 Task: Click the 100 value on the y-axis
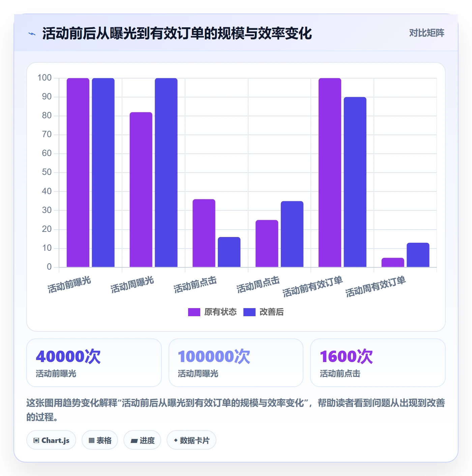pyautogui.click(x=45, y=78)
